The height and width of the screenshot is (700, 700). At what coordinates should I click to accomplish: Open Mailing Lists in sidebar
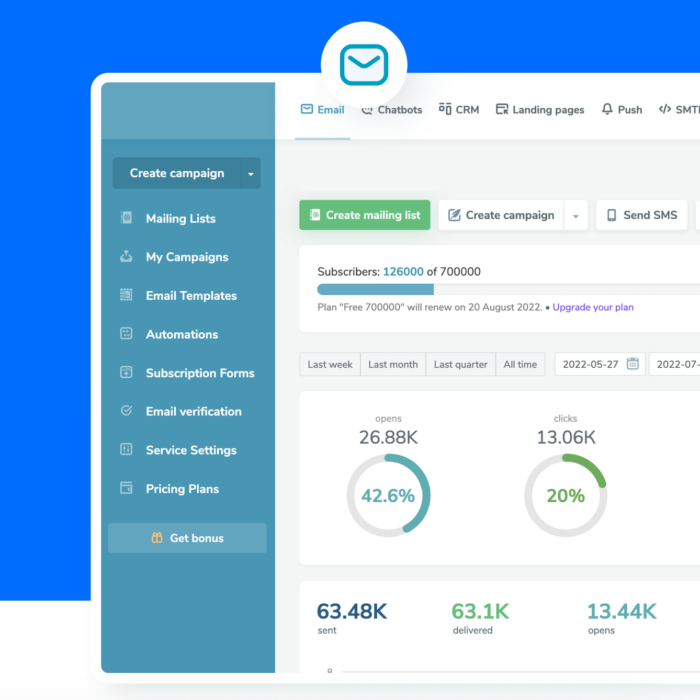point(181,218)
